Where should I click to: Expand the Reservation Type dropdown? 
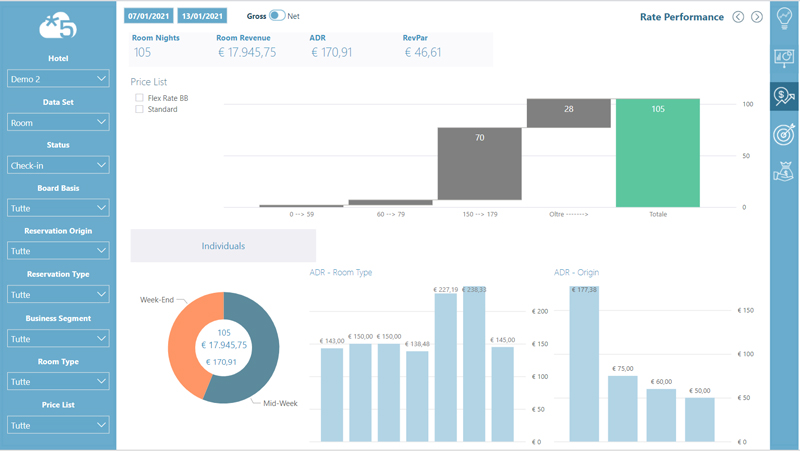click(58, 294)
